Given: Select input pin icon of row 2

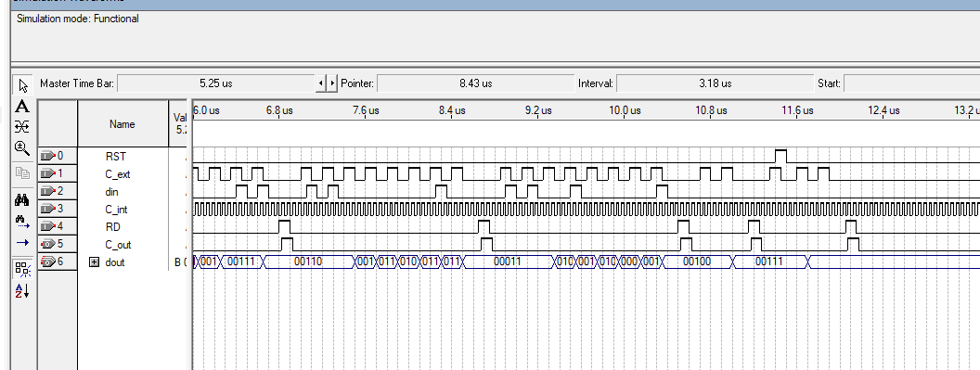Looking at the screenshot, I should 48,191.
